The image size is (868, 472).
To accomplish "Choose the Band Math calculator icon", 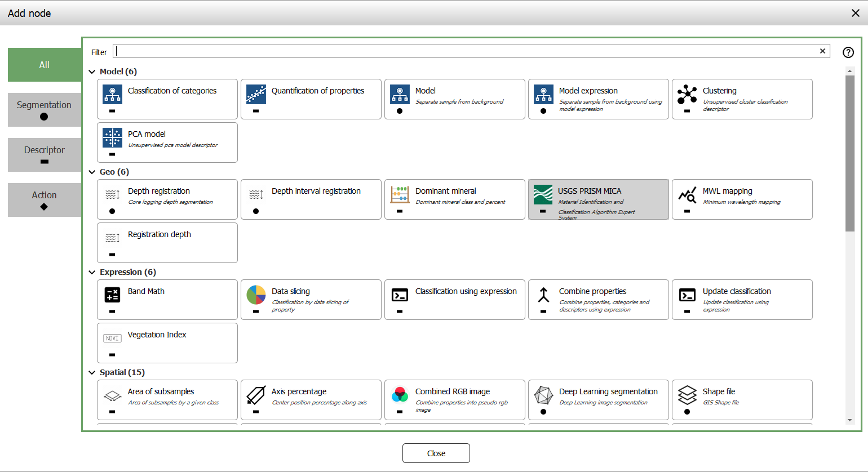I will coord(112,295).
